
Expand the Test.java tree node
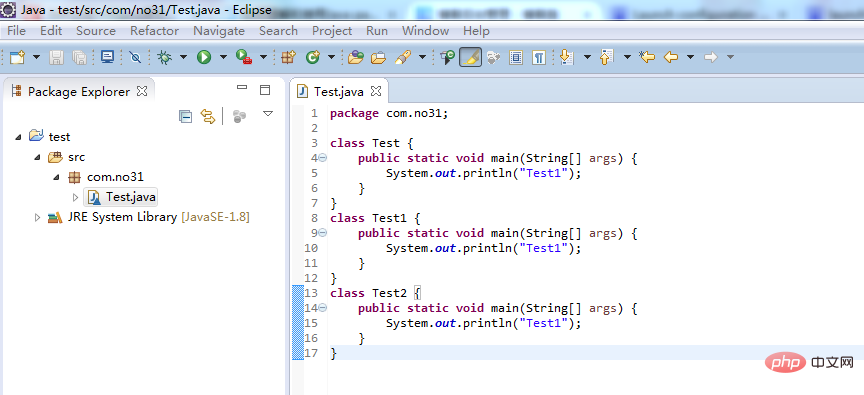coord(76,197)
